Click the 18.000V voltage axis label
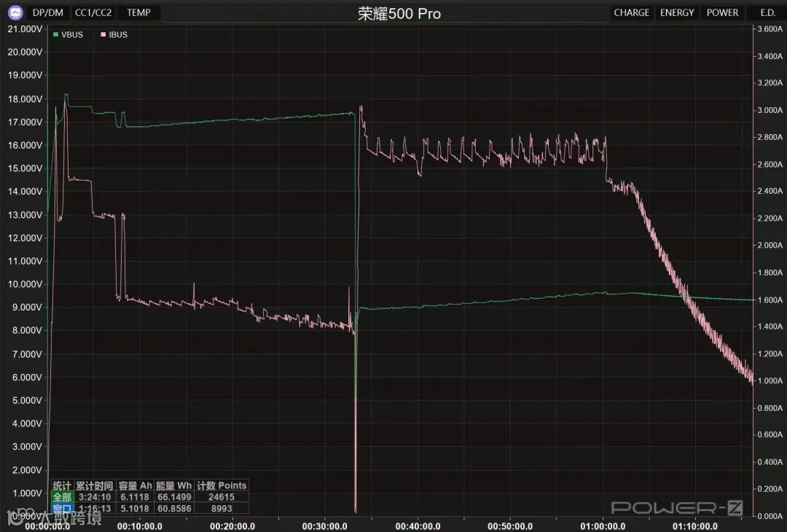This screenshot has width=787, height=532. 25,99
